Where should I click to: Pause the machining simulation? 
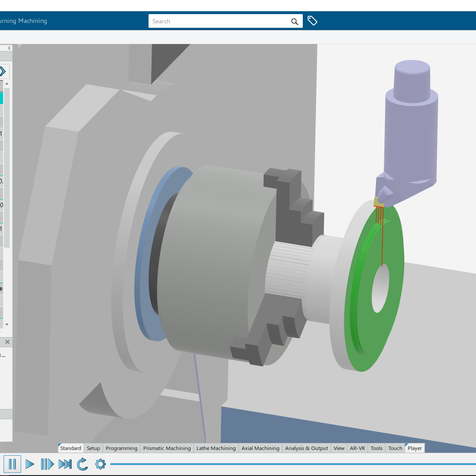click(12, 464)
